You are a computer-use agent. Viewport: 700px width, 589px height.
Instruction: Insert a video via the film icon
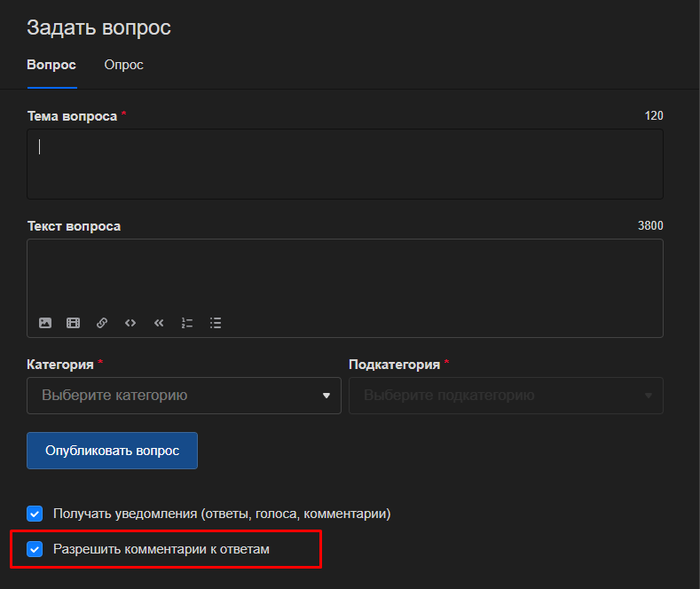[74, 323]
